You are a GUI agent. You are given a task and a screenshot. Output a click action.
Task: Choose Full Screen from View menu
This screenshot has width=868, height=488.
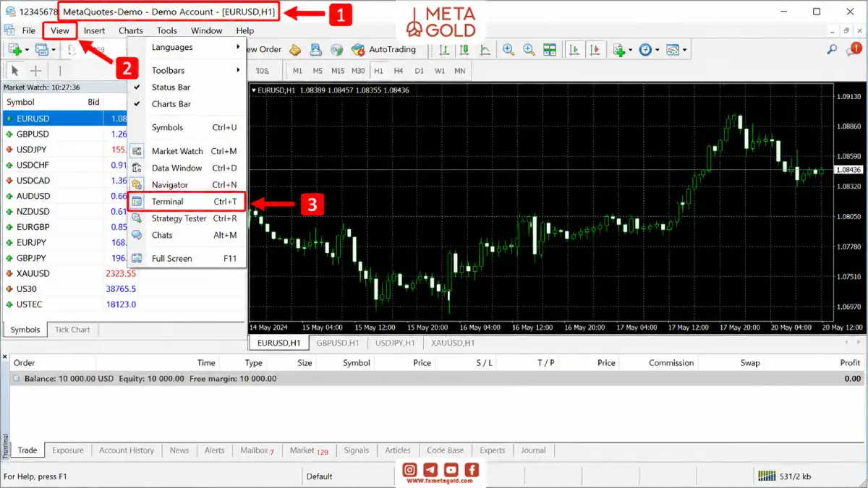coord(187,258)
